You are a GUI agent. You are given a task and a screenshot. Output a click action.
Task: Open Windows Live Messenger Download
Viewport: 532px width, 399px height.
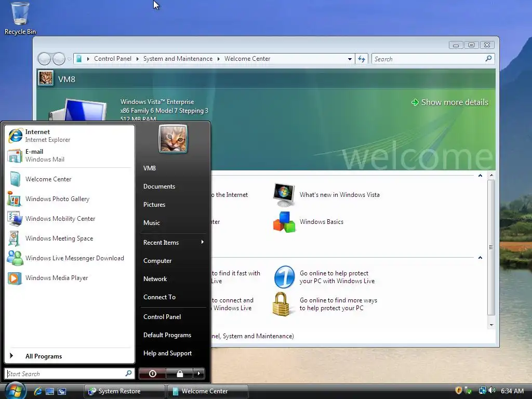pos(69,258)
